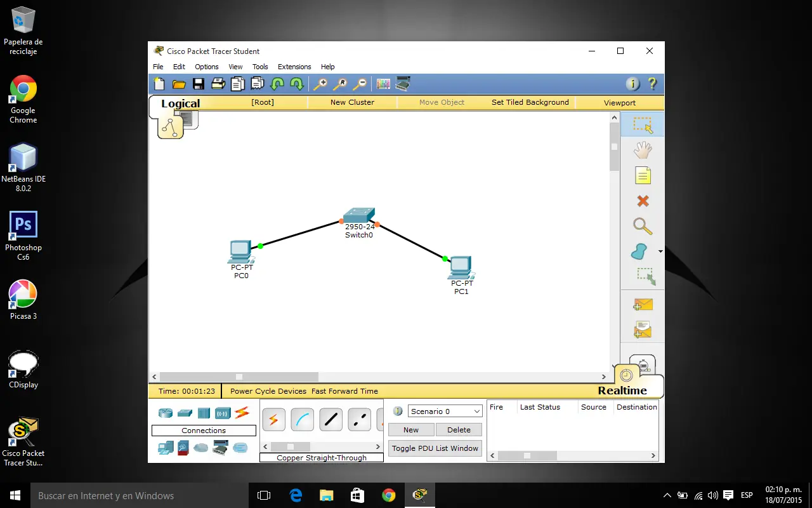
Task: Select the Move Layout hand tool
Action: point(643,150)
